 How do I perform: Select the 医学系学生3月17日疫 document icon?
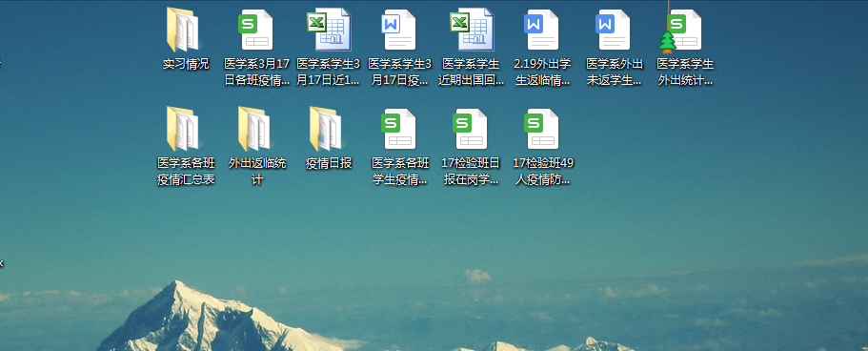pos(399,30)
